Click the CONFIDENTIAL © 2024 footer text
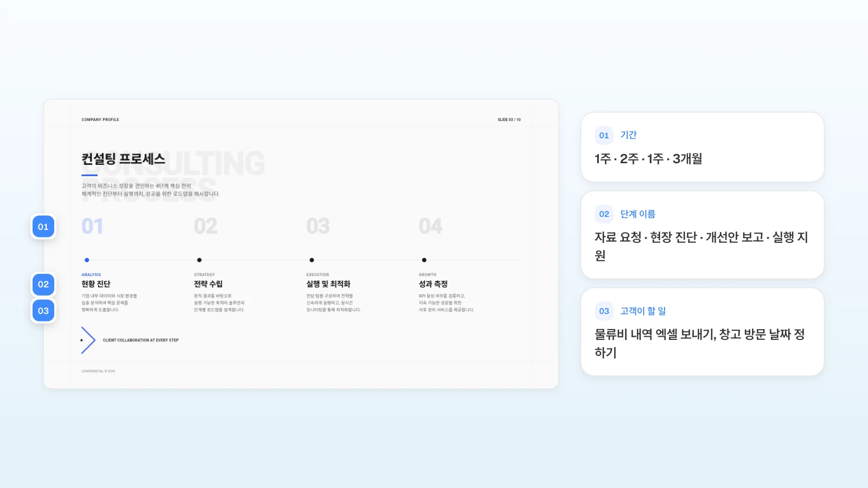 coord(98,371)
